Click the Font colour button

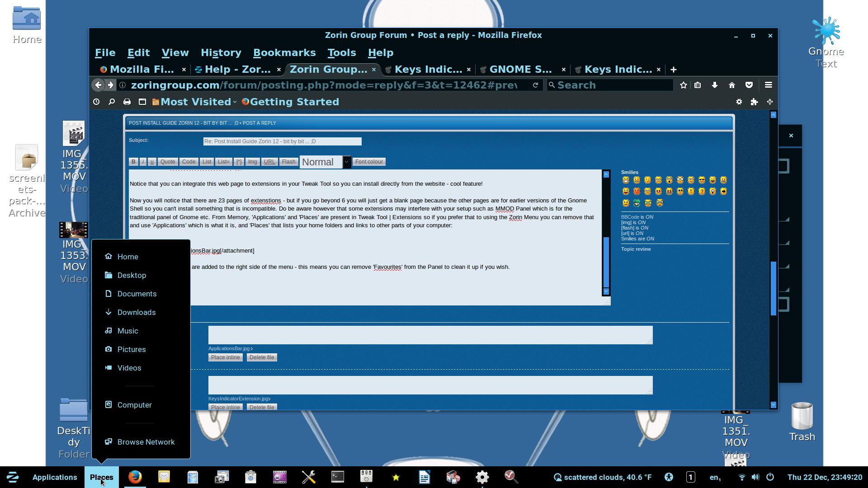pos(369,162)
